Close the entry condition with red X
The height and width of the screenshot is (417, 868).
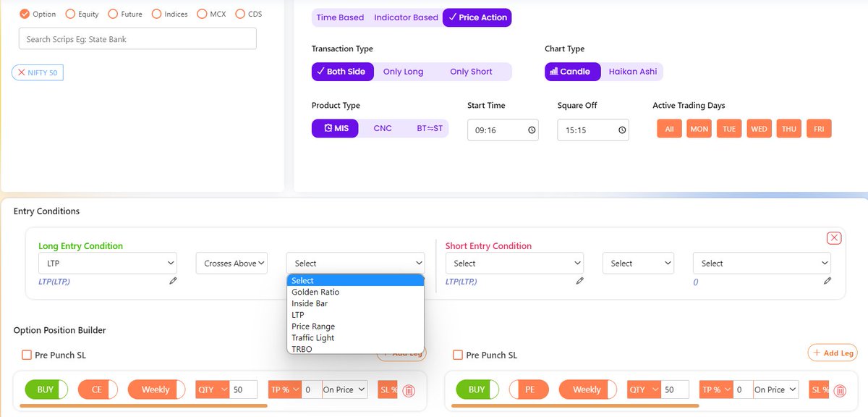click(834, 238)
